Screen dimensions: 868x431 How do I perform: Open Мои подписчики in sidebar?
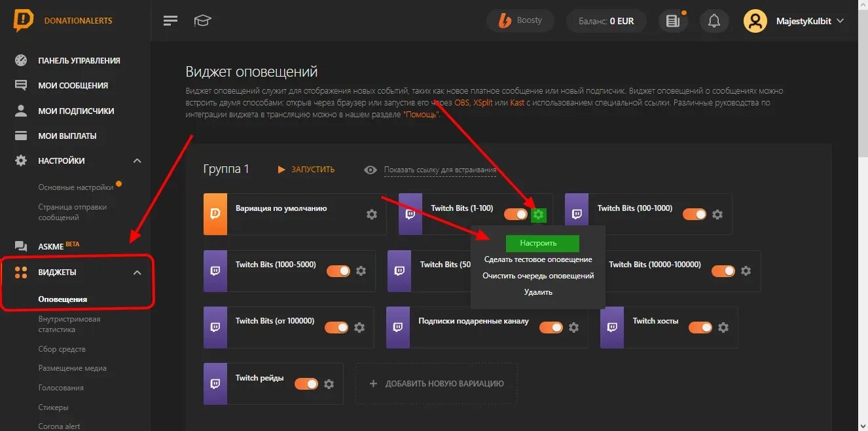(75, 111)
